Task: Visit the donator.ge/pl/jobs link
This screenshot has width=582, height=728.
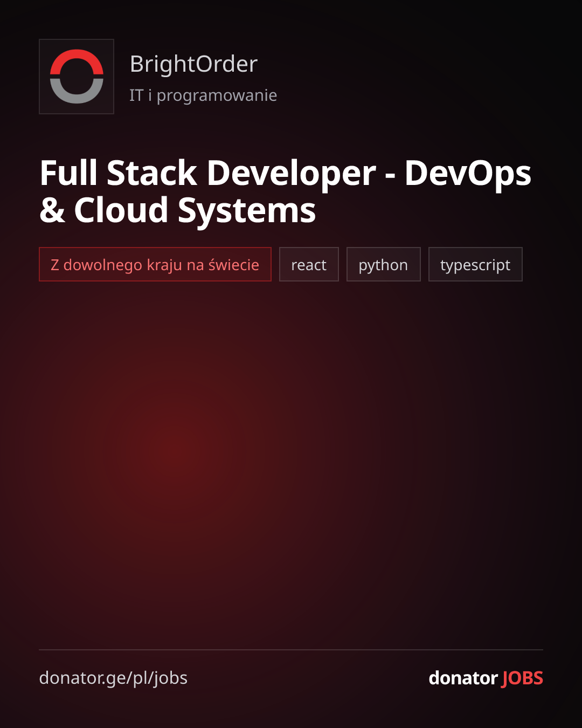Action: (x=113, y=678)
